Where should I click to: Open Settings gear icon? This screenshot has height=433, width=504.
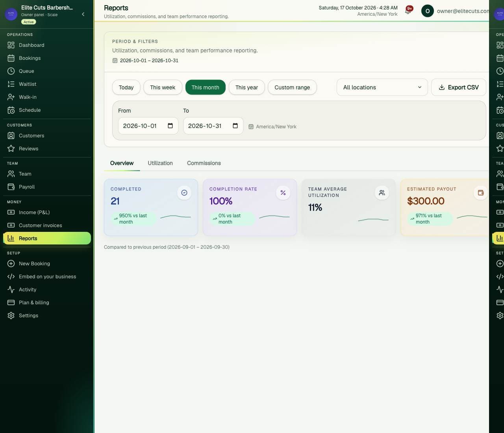pyautogui.click(x=11, y=316)
